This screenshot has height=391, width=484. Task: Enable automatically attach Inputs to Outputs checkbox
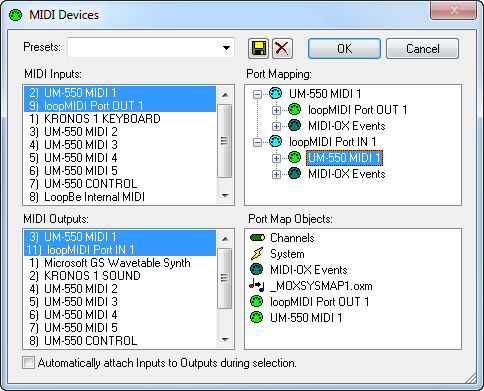point(28,363)
